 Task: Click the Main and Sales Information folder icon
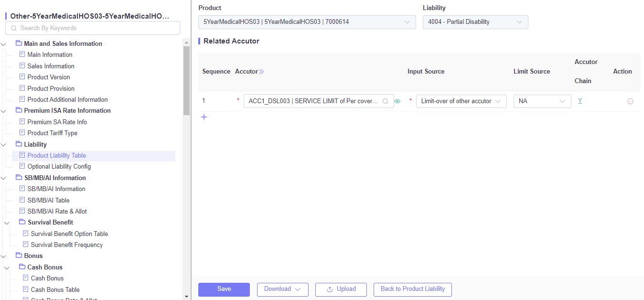(x=19, y=43)
